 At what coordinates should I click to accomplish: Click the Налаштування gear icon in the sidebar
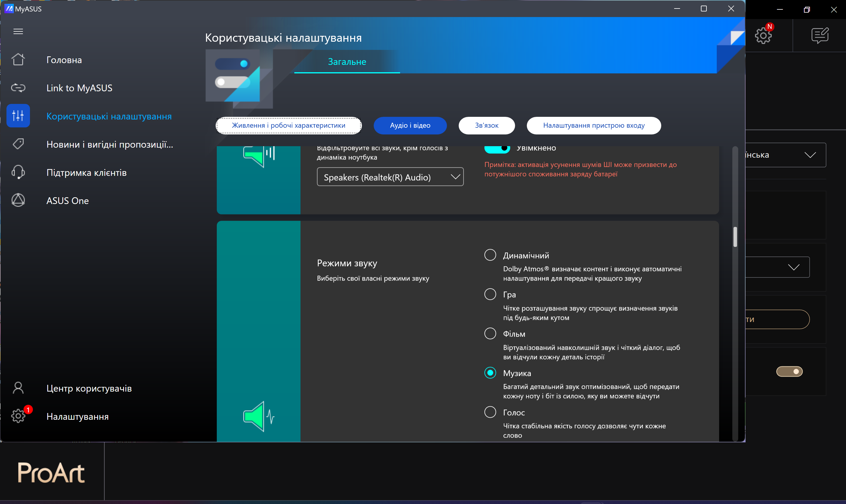(18, 416)
